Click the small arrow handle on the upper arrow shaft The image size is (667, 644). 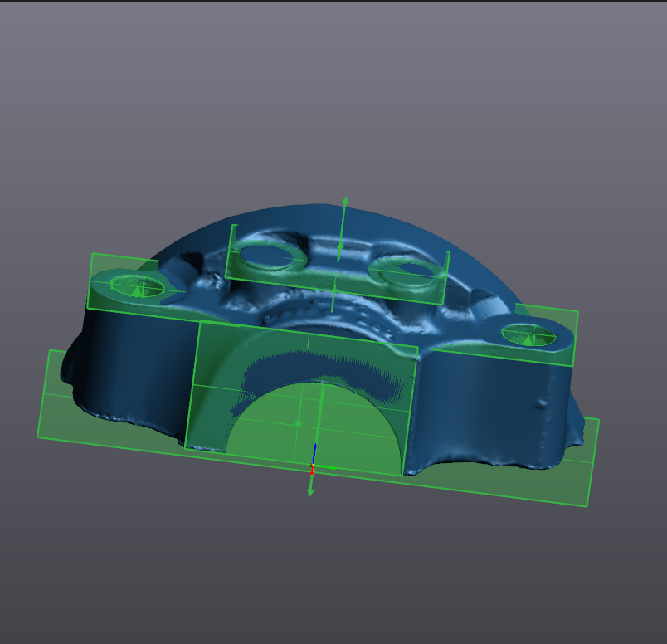(x=339, y=247)
